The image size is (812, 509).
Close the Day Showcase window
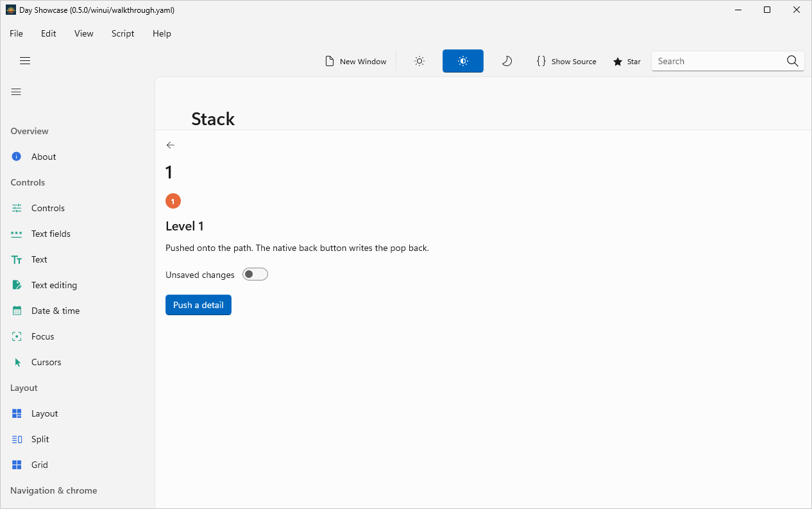click(x=797, y=10)
